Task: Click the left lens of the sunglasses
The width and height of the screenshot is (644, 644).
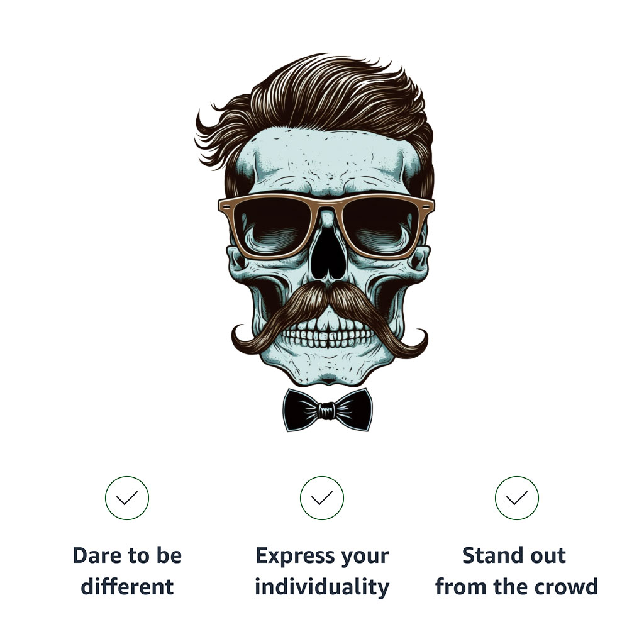Action: [272, 225]
